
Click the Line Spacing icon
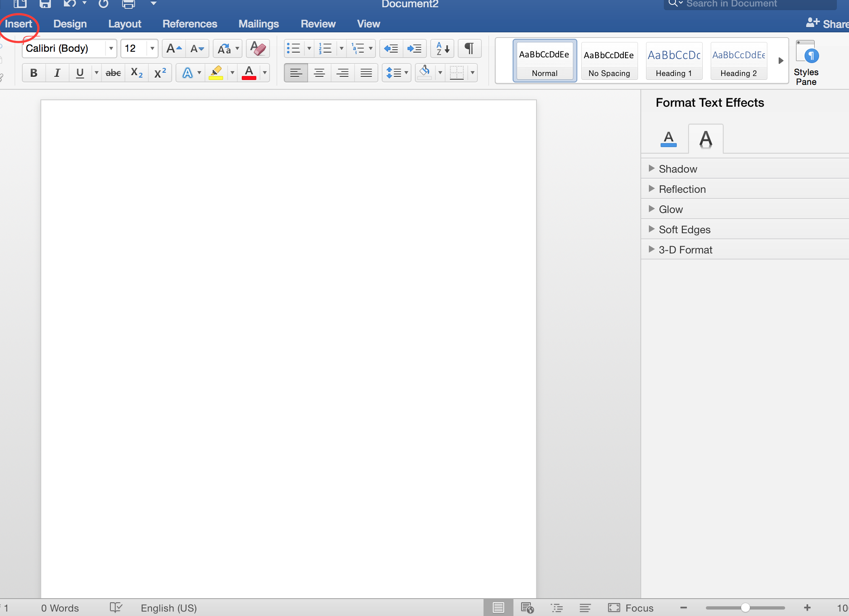coord(394,73)
